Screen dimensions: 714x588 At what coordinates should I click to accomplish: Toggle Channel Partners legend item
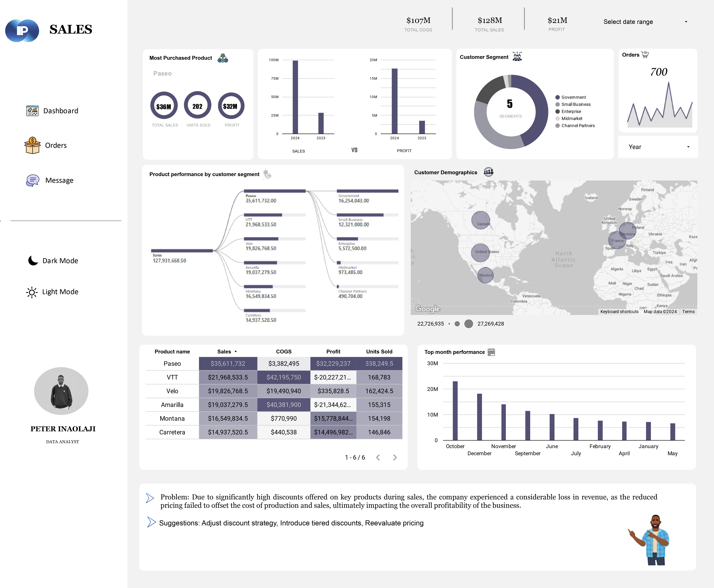[575, 126]
